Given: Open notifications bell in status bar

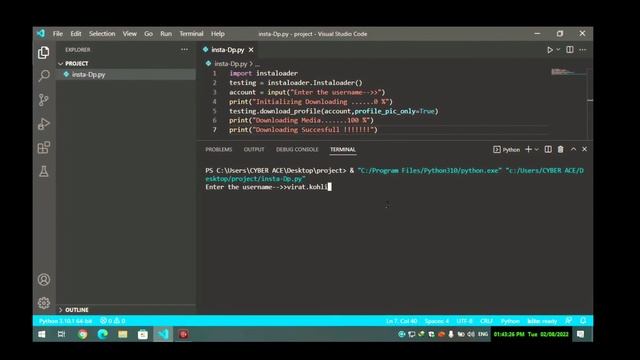Looking at the screenshot, I should pos(583,321).
